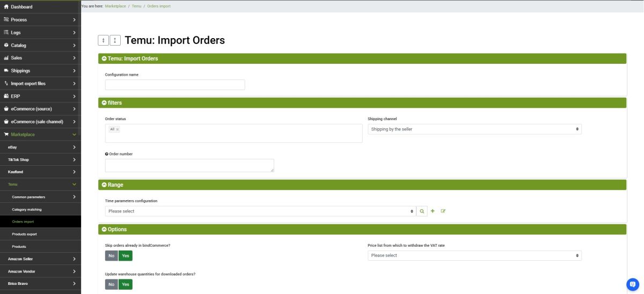Screen dimensions: 644x294
Task: Click the Configuration name input field
Action: 175,85
